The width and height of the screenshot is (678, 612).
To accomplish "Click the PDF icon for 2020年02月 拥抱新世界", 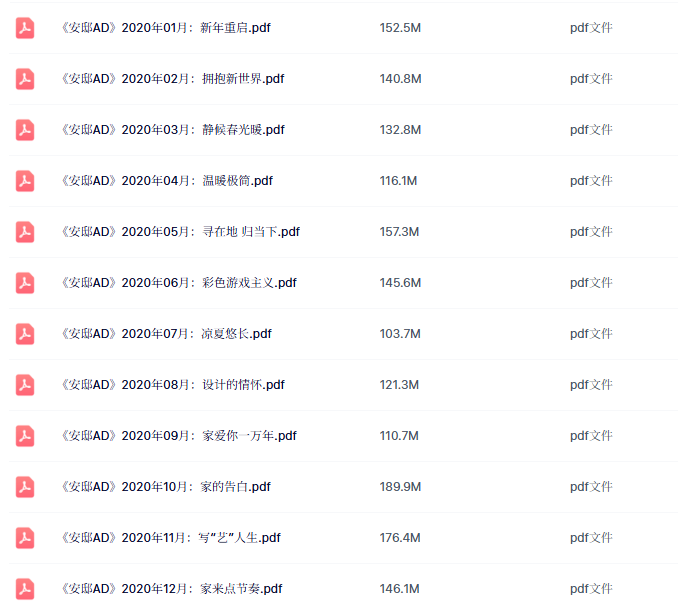I will [25, 79].
